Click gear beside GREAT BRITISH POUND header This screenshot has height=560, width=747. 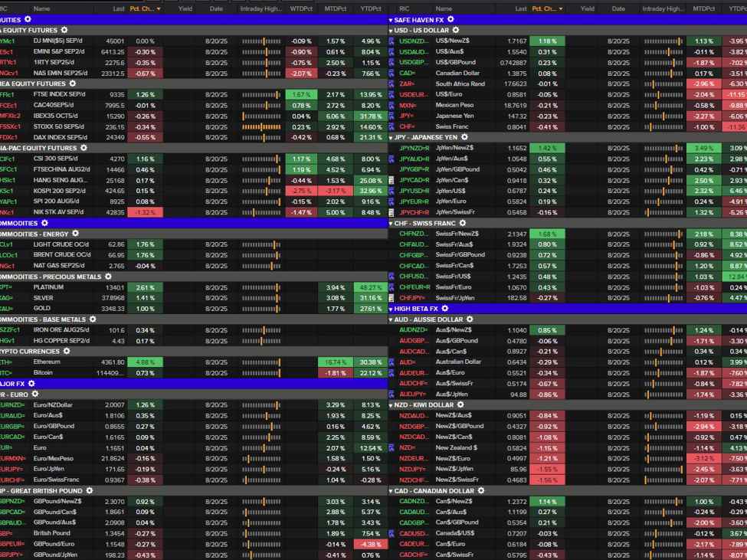tap(90, 490)
